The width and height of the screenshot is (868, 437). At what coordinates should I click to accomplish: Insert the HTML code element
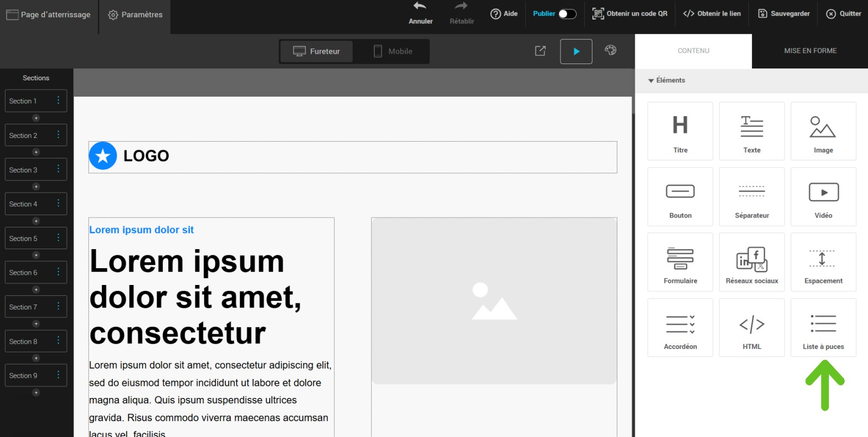click(751, 327)
